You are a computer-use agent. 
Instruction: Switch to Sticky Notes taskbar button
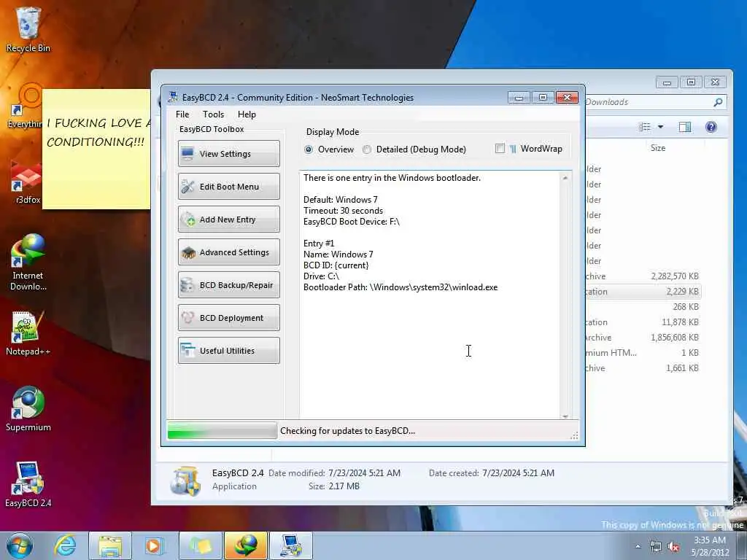click(201, 545)
